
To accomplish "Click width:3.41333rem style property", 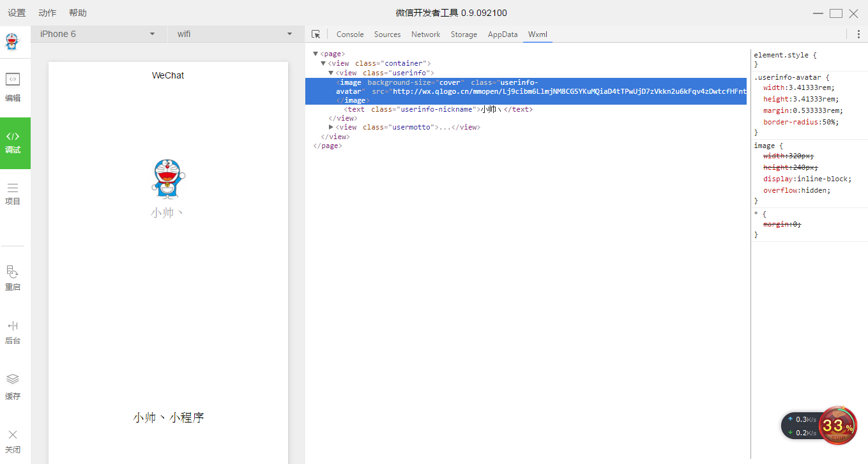I will click(x=799, y=87).
